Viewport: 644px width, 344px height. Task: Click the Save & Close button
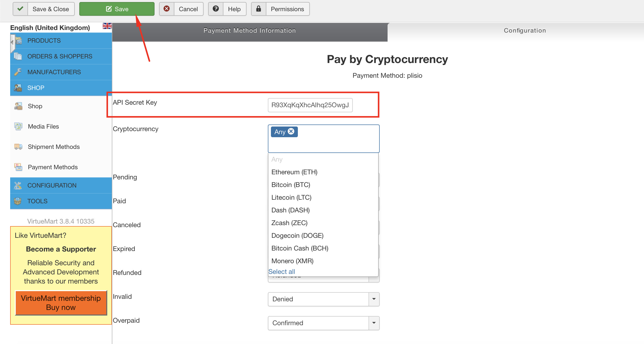(x=44, y=9)
